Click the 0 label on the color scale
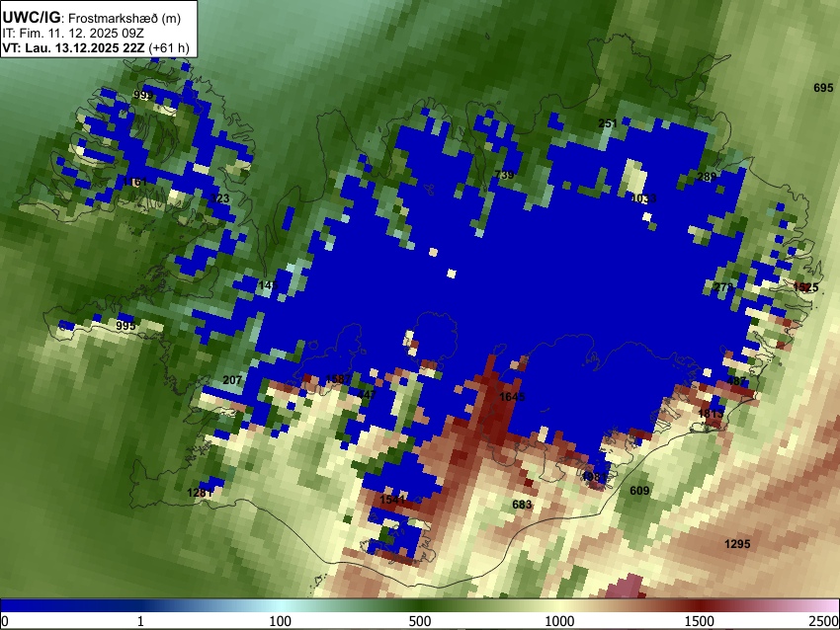840x630 pixels. click(x=5, y=621)
